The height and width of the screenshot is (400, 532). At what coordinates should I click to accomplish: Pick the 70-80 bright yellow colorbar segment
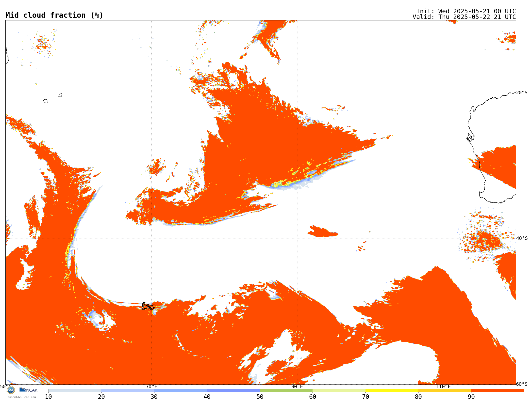(392, 391)
